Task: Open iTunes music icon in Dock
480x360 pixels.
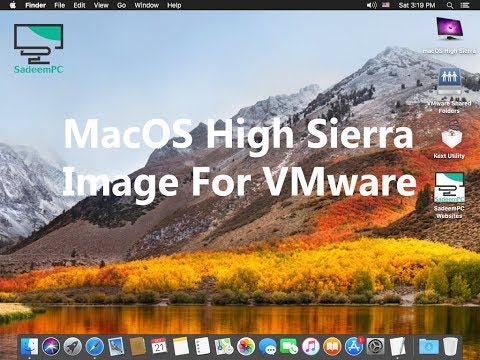Action: coord(311,347)
